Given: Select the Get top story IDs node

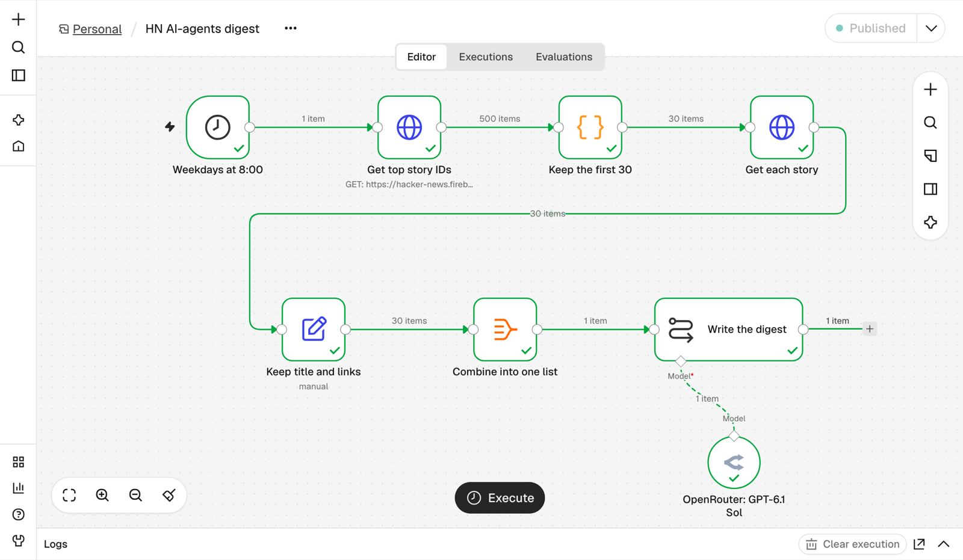Looking at the screenshot, I should [409, 128].
